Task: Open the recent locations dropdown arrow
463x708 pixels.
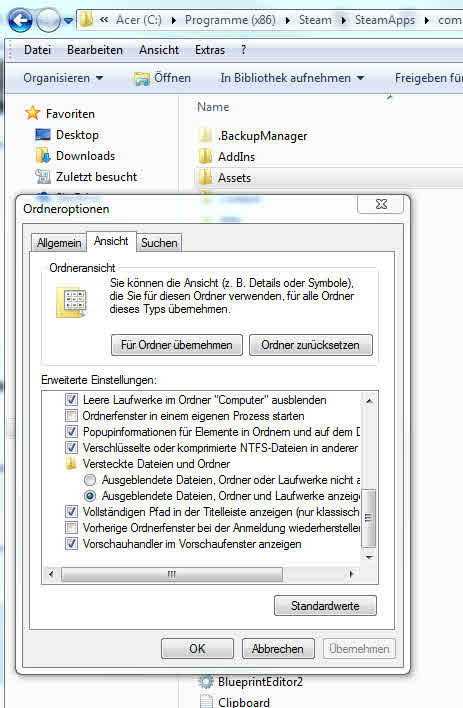Action: (68, 21)
